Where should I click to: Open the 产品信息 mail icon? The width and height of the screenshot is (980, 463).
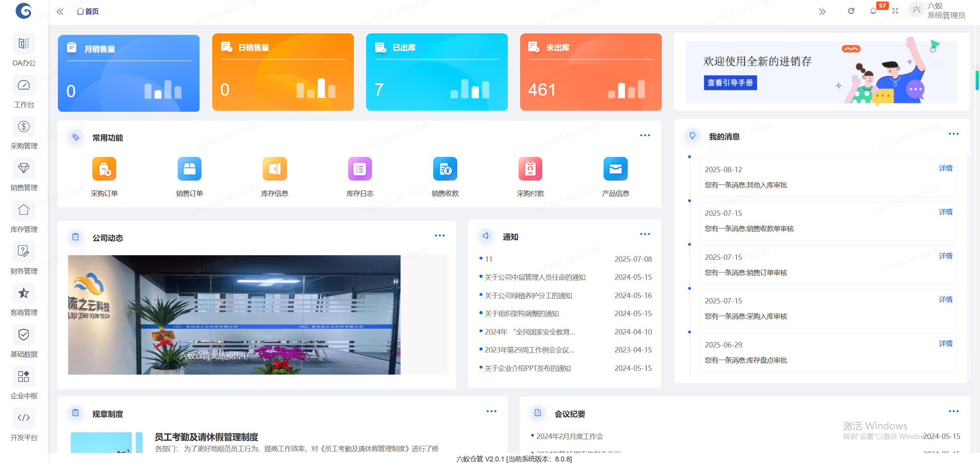(x=615, y=169)
